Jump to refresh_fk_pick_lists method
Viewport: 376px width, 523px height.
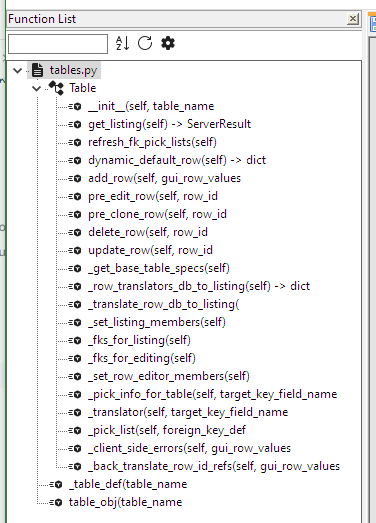[x=152, y=142]
